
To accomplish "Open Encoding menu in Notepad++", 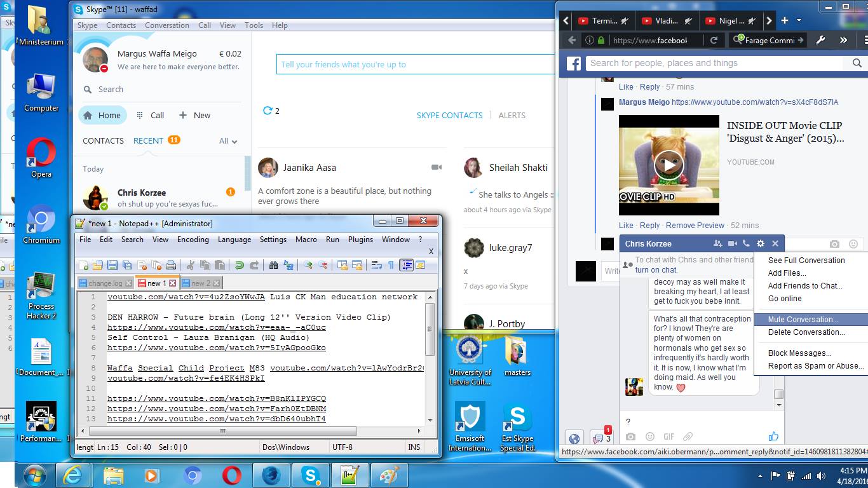I will pyautogui.click(x=193, y=240).
